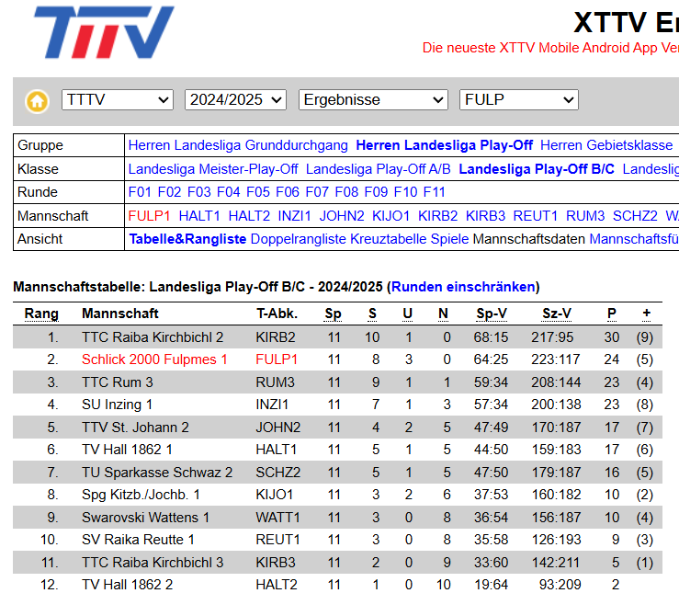The image size is (679, 616).
Task: Click the N losses column header
Action: 443,314
